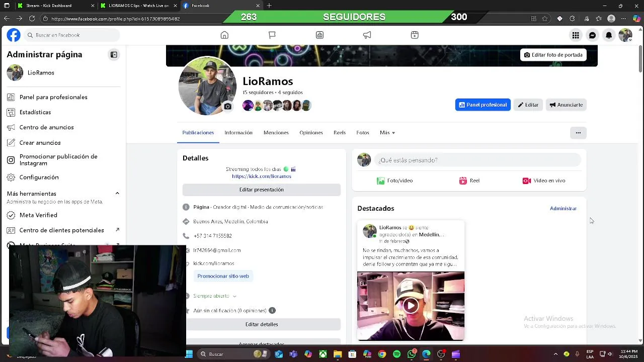Open Xbox app from the taskbar
Viewport: 644px width, 362px height.
[x=323, y=354]
